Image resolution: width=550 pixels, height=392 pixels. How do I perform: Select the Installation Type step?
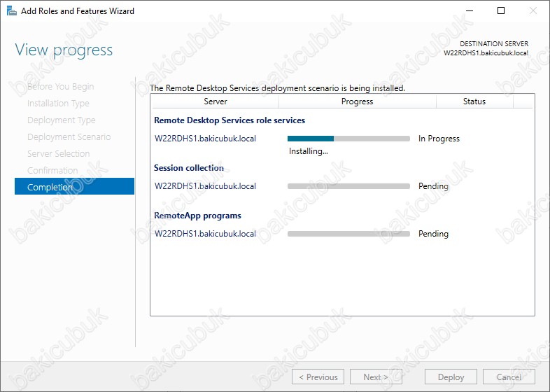pyautogui.click(x=58, y=103)
